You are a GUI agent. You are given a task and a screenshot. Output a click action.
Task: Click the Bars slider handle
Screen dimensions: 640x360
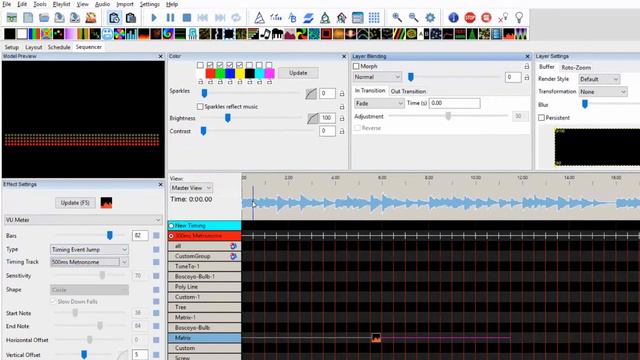coord(109,236)
